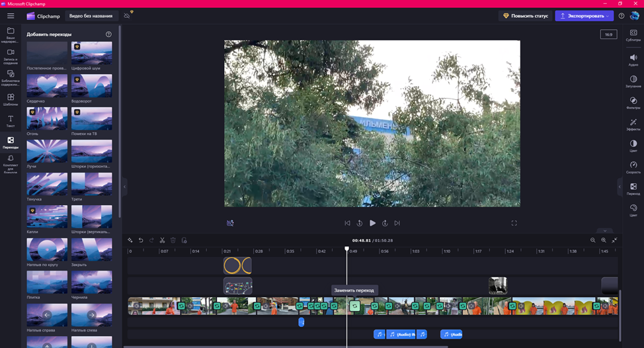
Task: Split clip with scissors tool
Action: tap(162, 240)
